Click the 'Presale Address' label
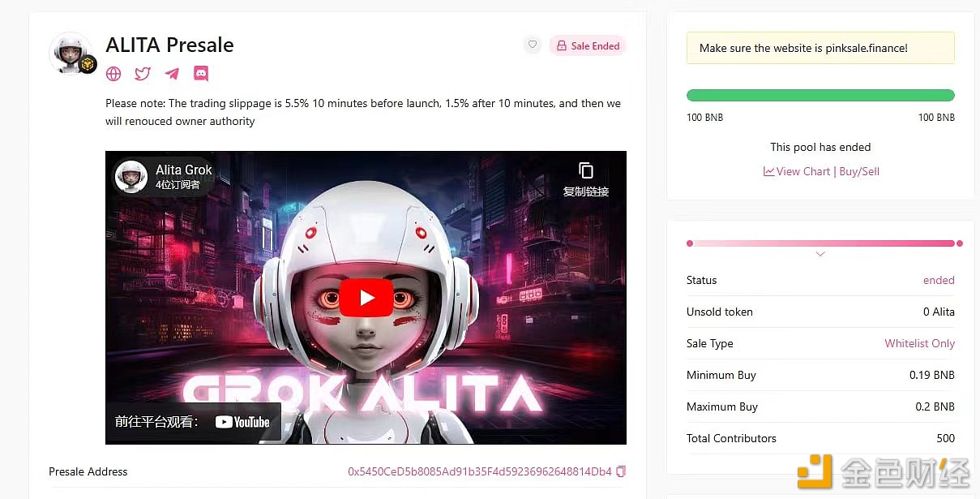980x499 pixels. click(x=88, y=471)
